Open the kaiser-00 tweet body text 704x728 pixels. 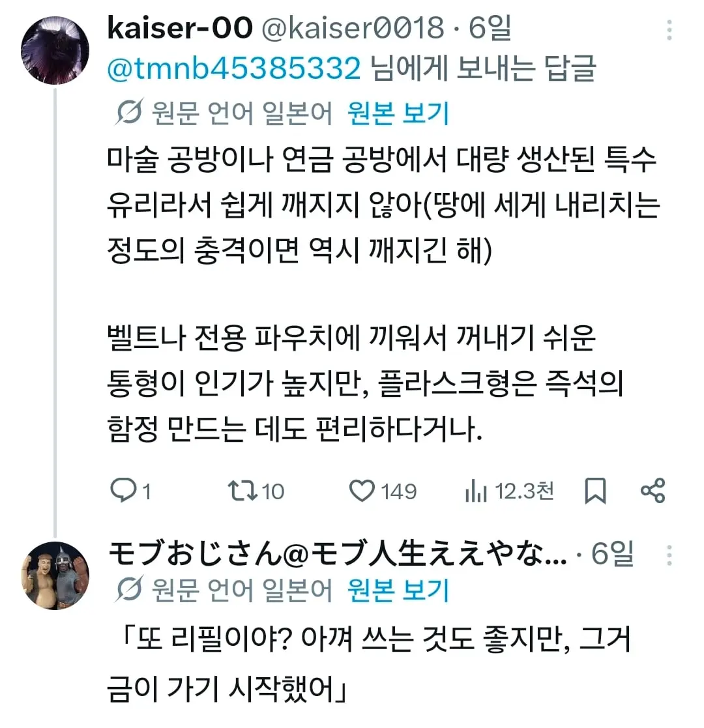pyautogui.click(x=383, y=295)
